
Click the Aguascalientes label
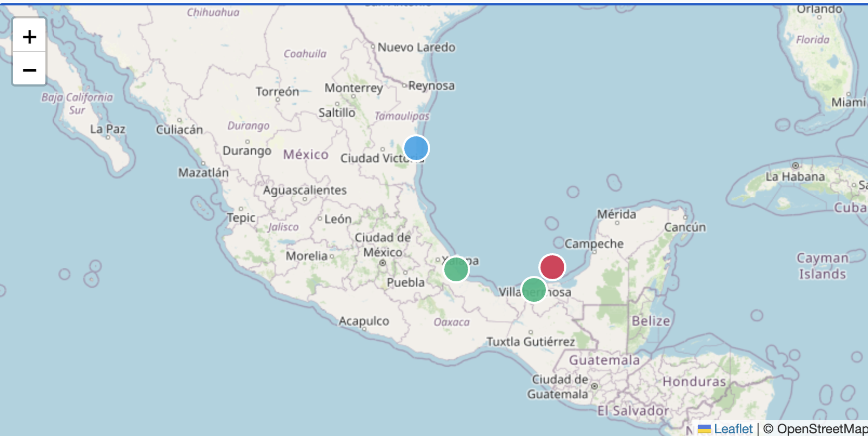click(305, 190)
